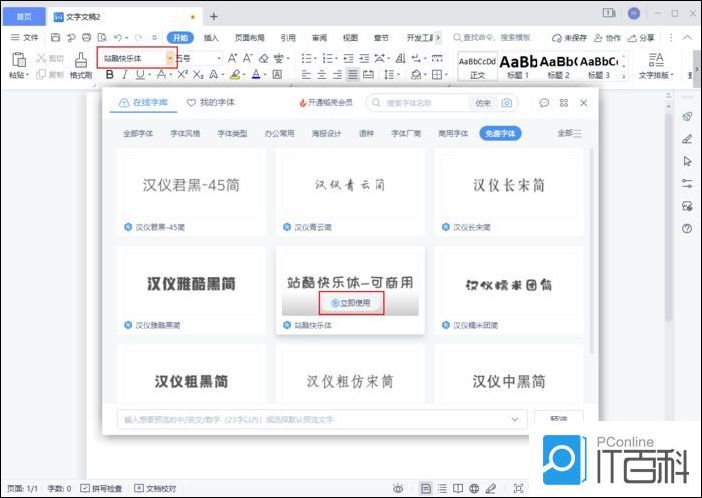Toggle 拼写检查 in status bar
702x498 pixels.
102,488
